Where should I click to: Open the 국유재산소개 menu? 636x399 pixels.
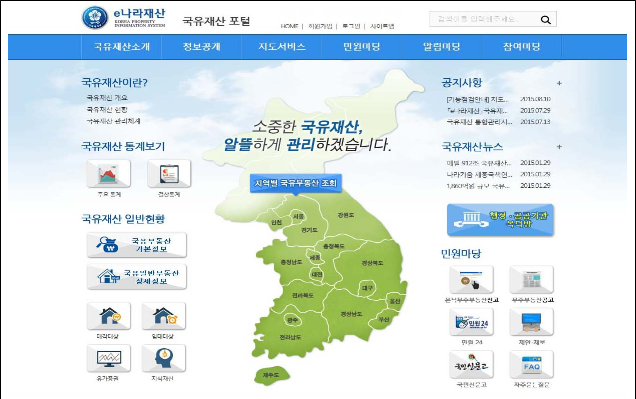point(122,47)
